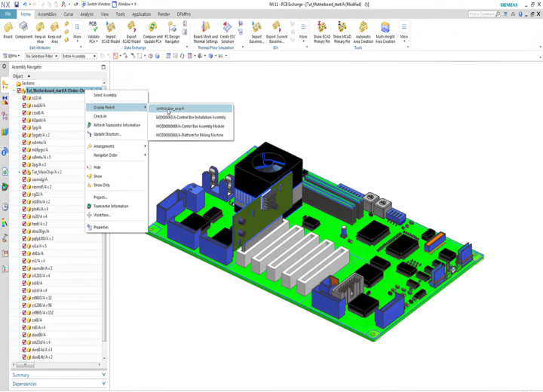Maximize Assembly Navigator panel button
Image resolution: width=543 pixels, height=392 pixels.
pos(103,67)
